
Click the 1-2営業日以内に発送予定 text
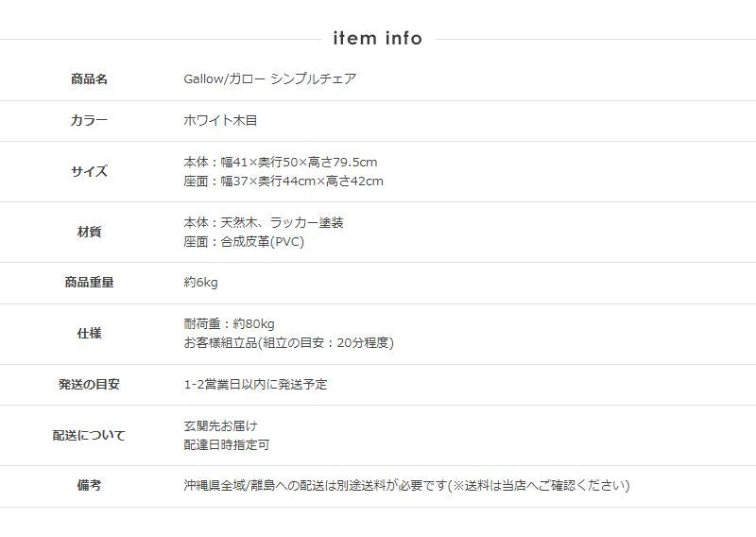255,385
